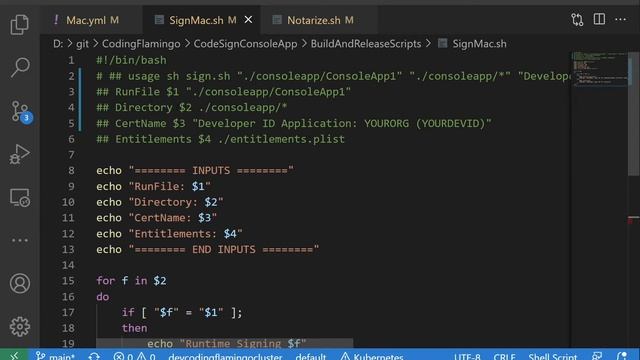Screen dimensions: 640x360
Task: Click the main* branch status item
Action: coord(55,356)
